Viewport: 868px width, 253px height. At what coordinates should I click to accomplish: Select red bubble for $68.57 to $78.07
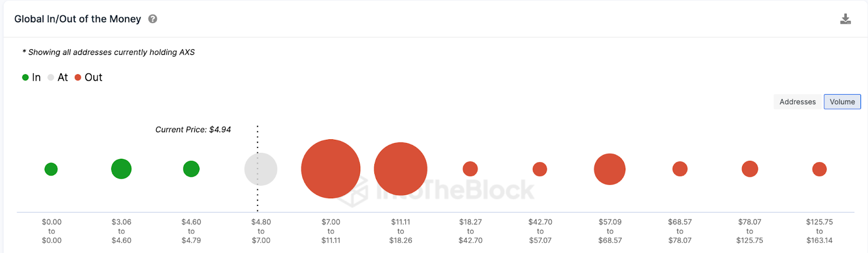tap(680, 169)
